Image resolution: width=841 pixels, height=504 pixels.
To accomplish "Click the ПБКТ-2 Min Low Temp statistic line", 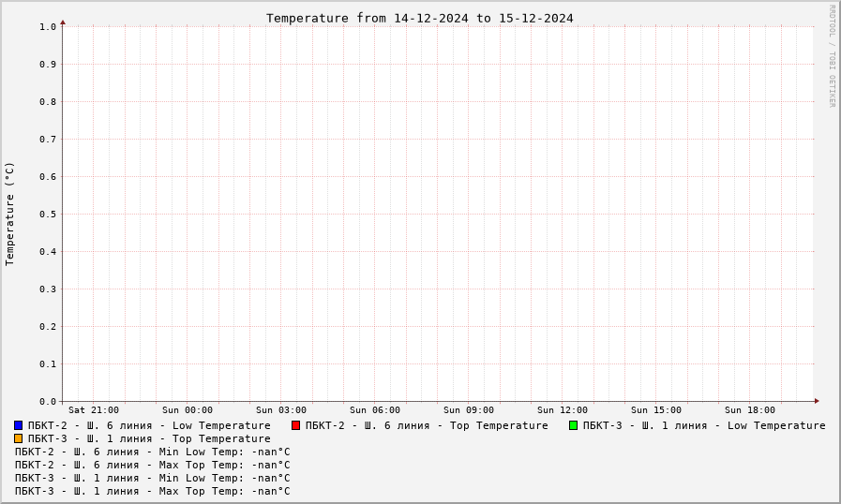I will click(x=152, y=452).
